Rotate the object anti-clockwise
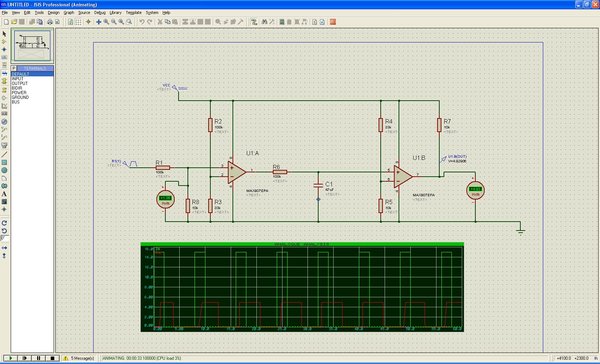Screen dimensions: 600x364 (x=4, y=231)
